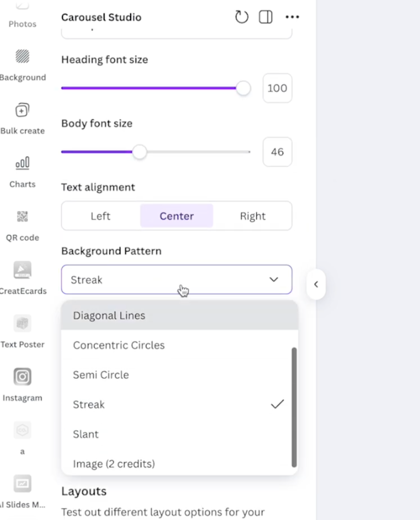Screen dimensions: 420x520
Task: Click the reset icon in Carousel Studio
Action: (x=242, y=17)
